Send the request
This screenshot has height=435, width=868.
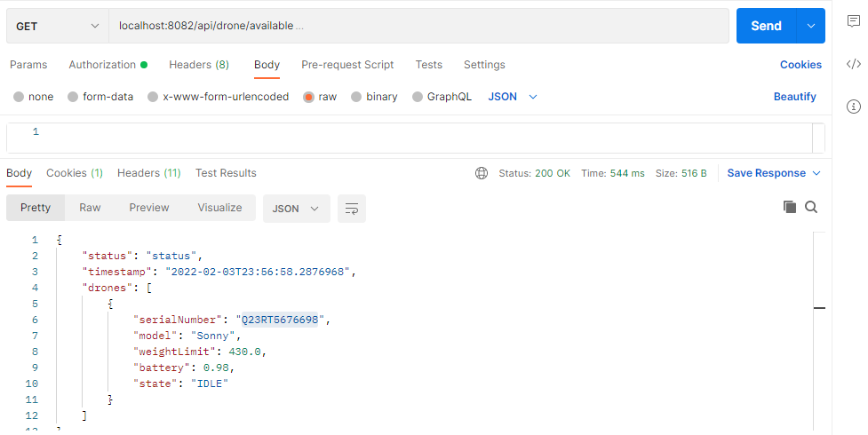point(766,26)
